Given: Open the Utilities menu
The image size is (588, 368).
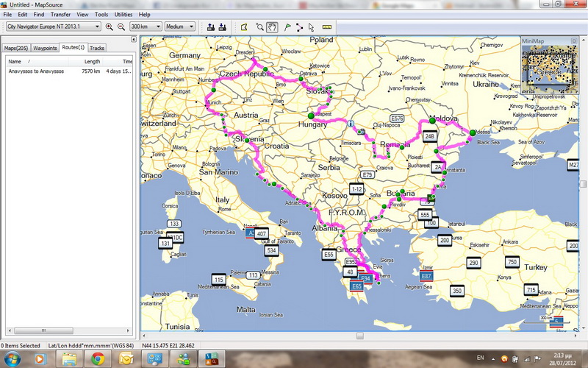Looking at the screenshot, I should (x=123, y=14).
